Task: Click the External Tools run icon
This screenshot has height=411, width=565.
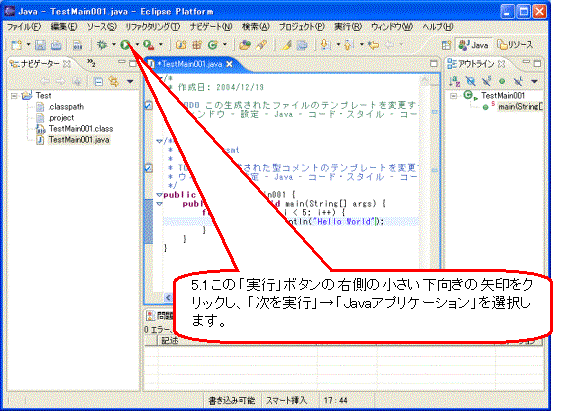Action: pos(148,45)
